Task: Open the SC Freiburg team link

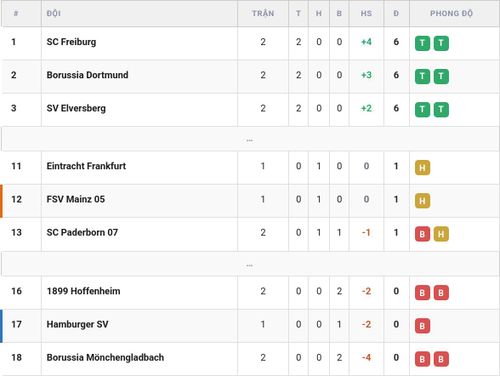Action: [x=71, y=42]
